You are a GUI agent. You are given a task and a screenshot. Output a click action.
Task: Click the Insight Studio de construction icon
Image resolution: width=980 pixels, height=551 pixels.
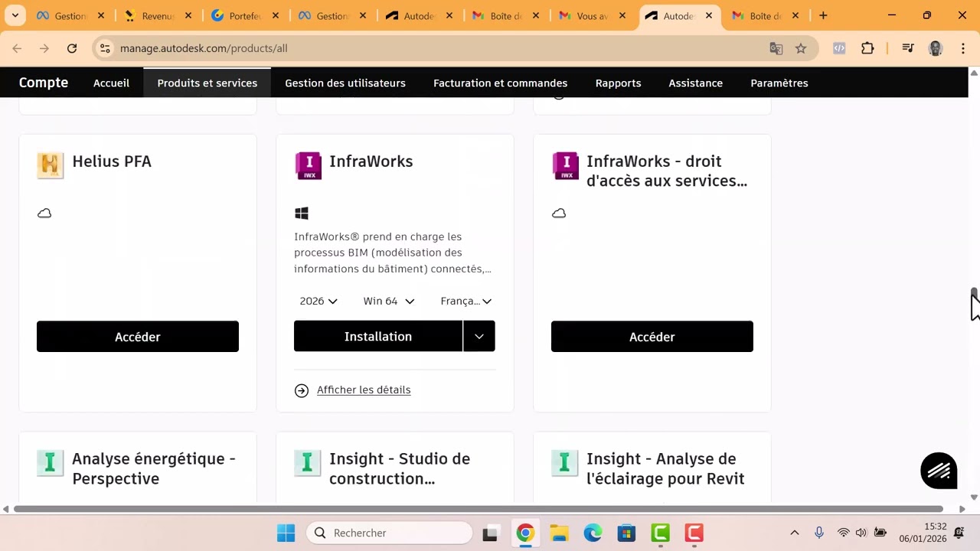308,462
